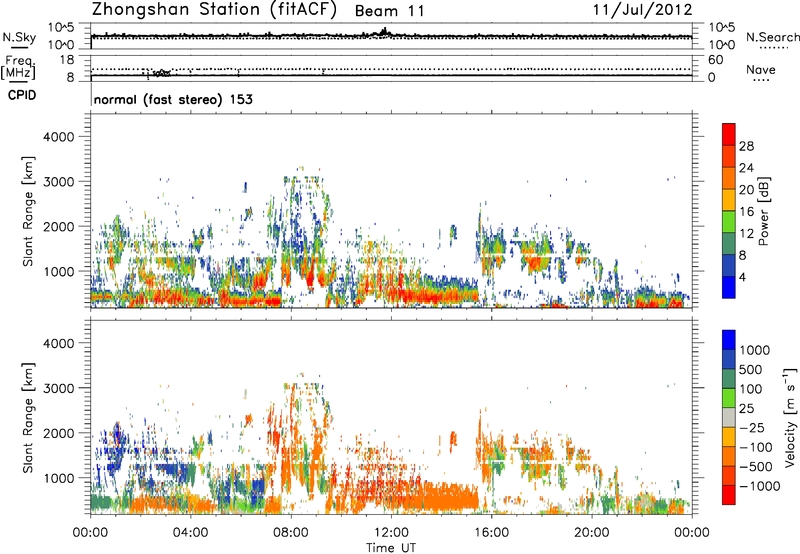This screenshot has height=554, width=800.
Task: Click the red top segment of the power color bar
Action: click(x=729, y=135)
